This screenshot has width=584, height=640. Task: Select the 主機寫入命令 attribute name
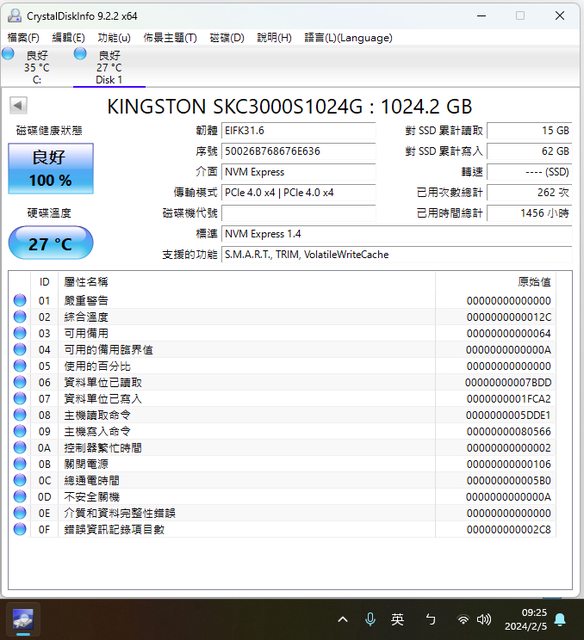click(97, 431)
